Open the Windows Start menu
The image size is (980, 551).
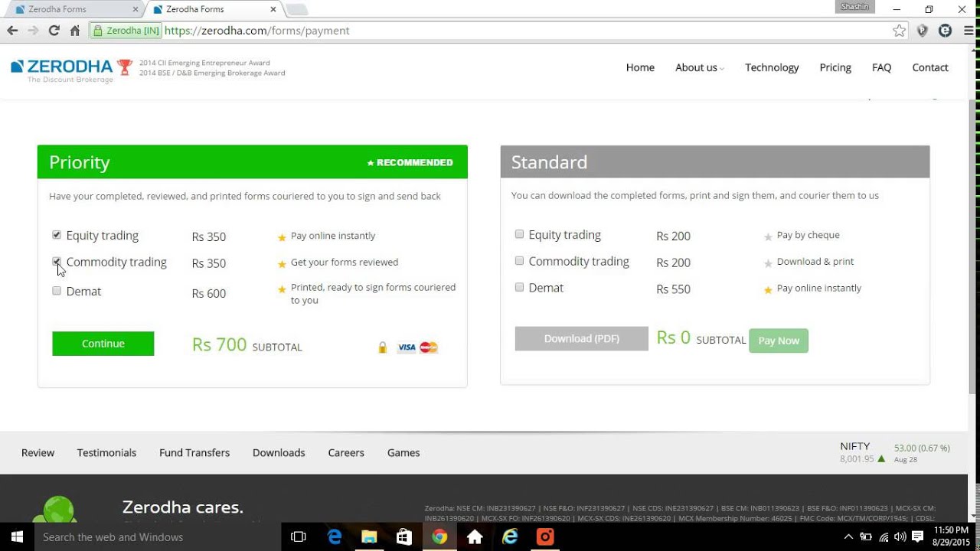(x=17, y=537)
